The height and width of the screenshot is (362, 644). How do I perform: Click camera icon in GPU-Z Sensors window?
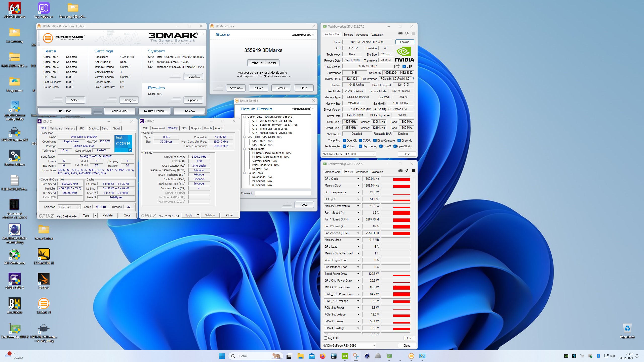click(x=400, y=171)
